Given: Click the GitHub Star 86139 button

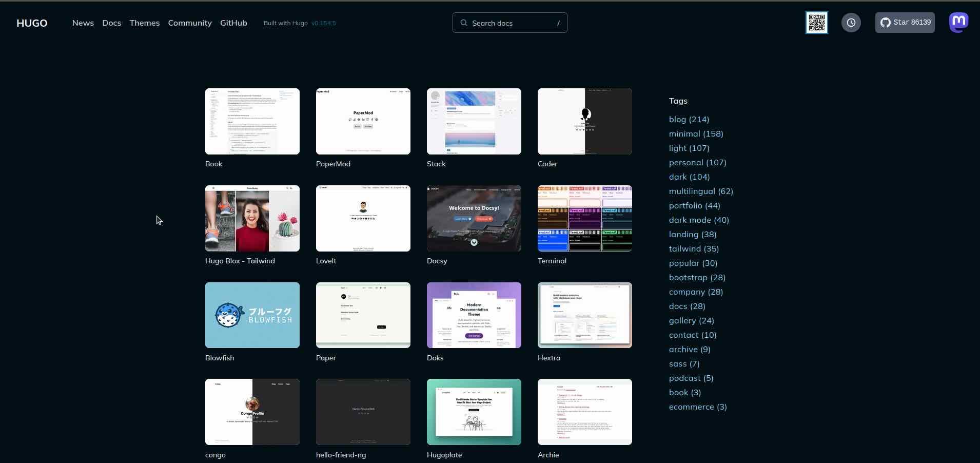Looking at the screenshot, I should pos(905,23).
